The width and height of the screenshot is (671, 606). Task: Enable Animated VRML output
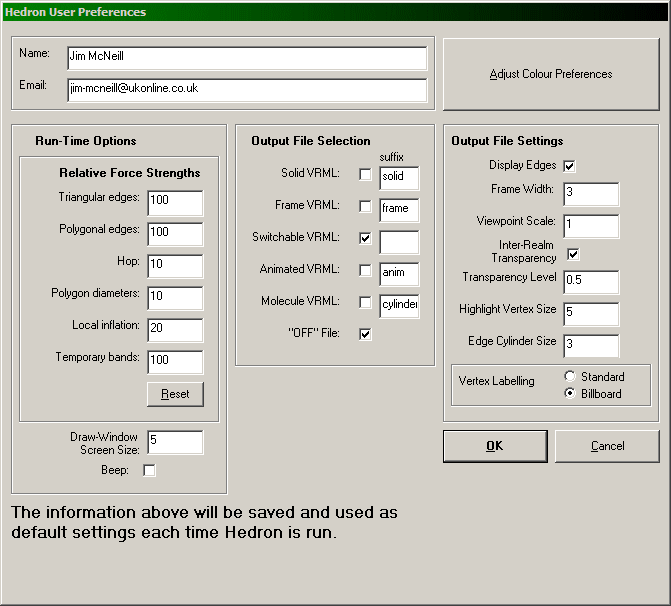click(x=365, y=271)
